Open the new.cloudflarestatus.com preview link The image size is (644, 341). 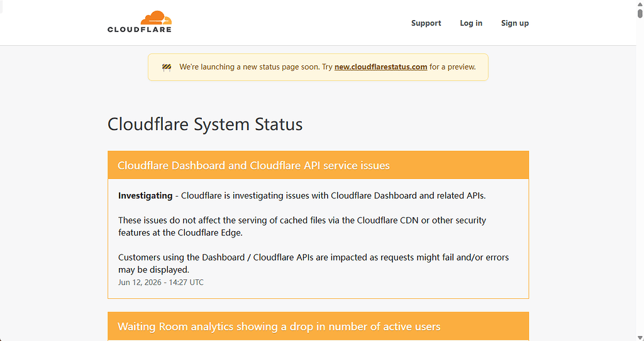pos(380,67)
